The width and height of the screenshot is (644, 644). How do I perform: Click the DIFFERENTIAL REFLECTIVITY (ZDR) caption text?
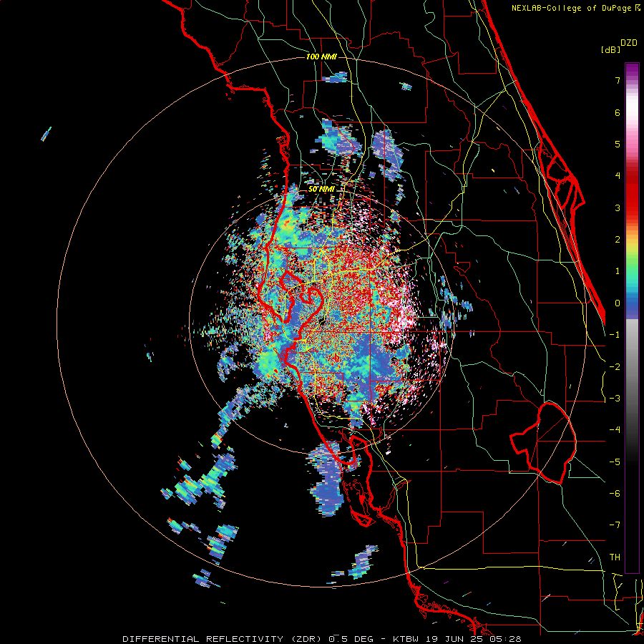click(223, 639)
